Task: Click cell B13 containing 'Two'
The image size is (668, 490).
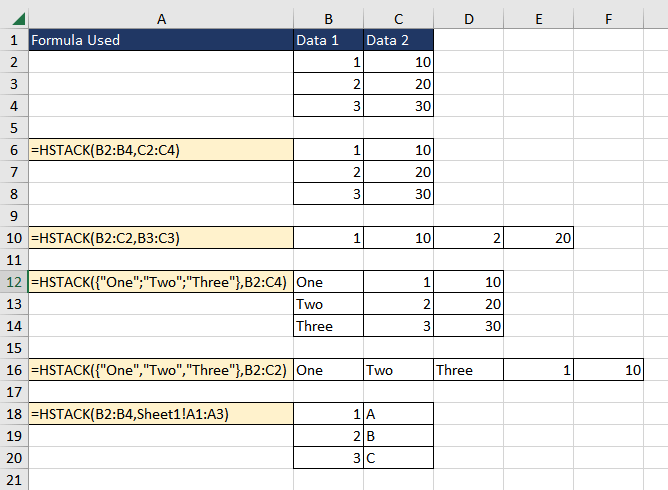Action: pyautogui.click(x=328, y=304)
